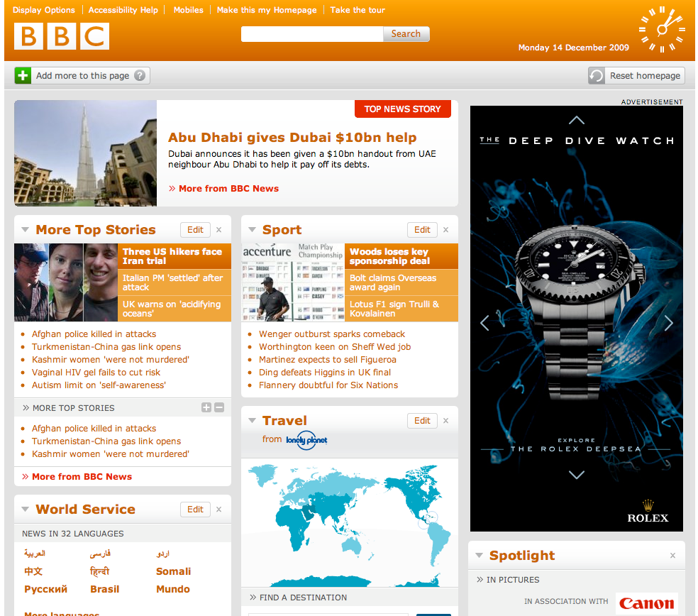Click the Tiger Woods photo thumbnail
Screen dimensions: 698x616
coord(293,282)
